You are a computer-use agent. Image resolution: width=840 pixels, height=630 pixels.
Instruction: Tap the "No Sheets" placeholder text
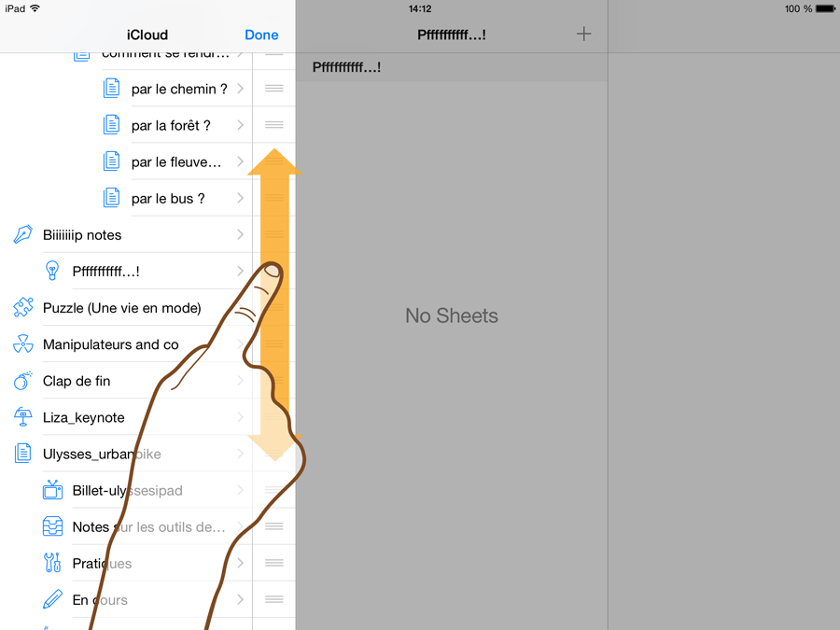[x=452, y=315]
